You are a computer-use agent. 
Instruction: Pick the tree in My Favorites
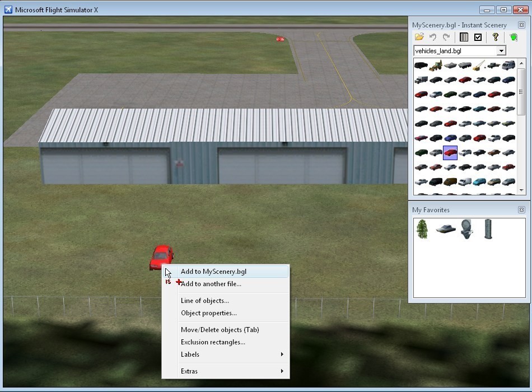[423, 229]
